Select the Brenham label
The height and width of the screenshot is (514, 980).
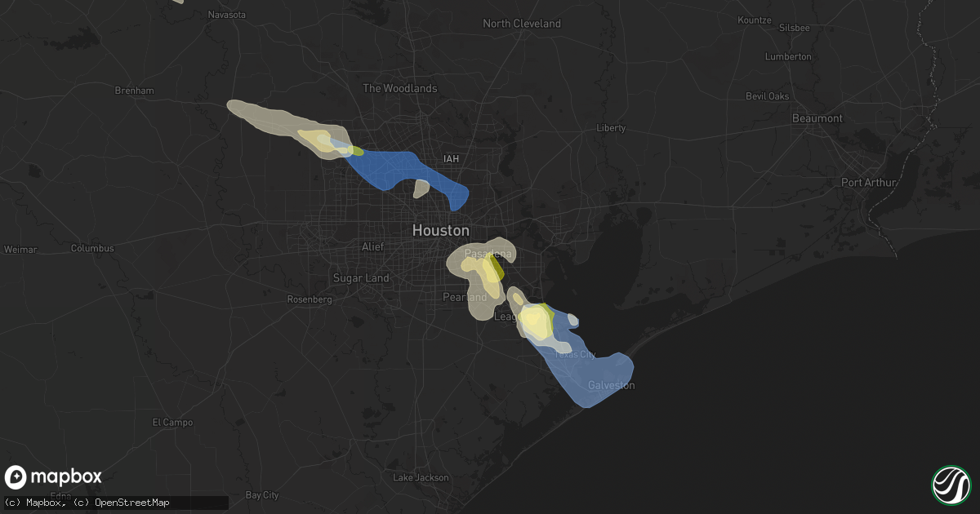point(135,91)
